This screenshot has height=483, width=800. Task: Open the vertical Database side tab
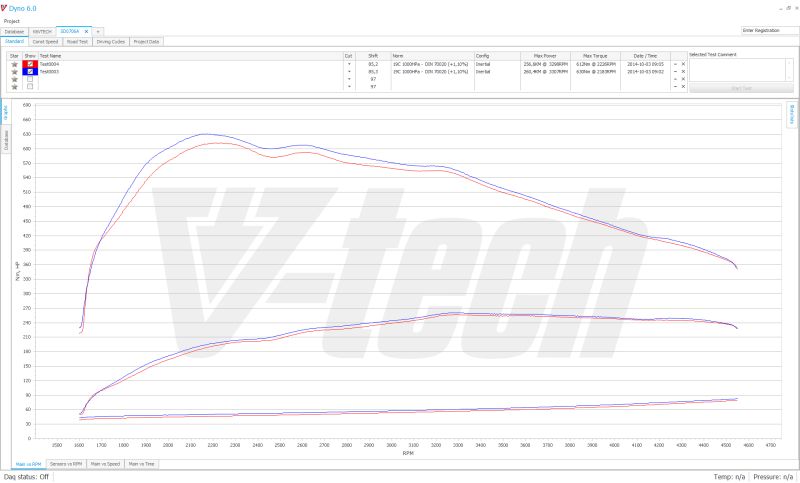pos(6,139)
